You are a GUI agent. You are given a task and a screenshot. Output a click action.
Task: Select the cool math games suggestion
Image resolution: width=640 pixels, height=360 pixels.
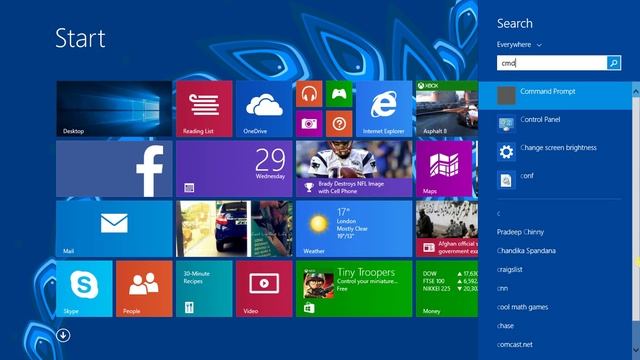(522, 307)
